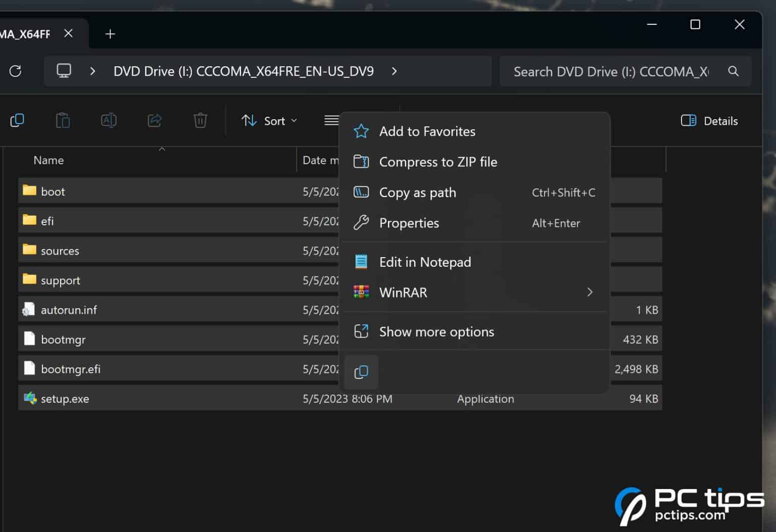Select the Rename icon on the toolbar

pos(108,120)
